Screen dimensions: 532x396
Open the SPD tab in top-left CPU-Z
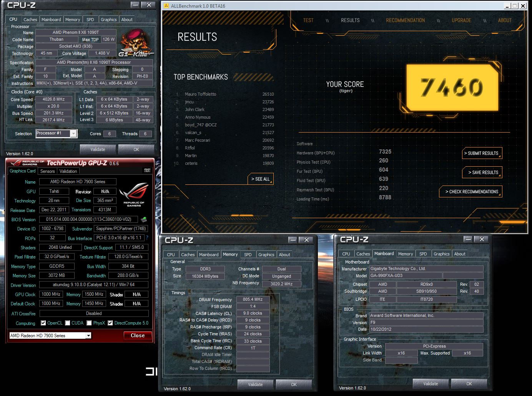pyautogui.click(x=90, y=20)
